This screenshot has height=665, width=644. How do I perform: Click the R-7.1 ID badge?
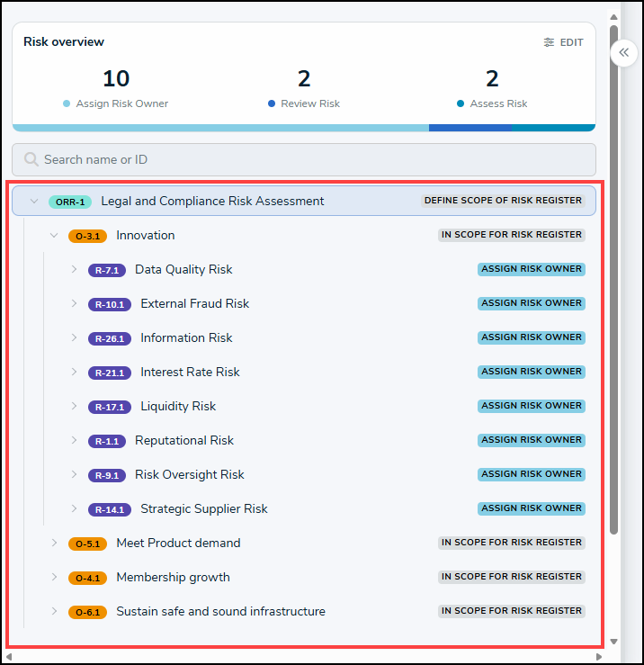[x=107, y=270]
